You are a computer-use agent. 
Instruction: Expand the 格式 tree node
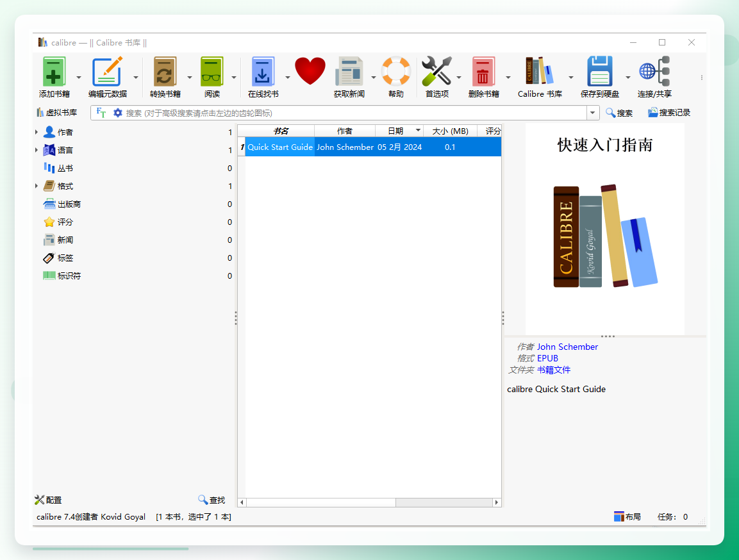[x=37, y=186]
